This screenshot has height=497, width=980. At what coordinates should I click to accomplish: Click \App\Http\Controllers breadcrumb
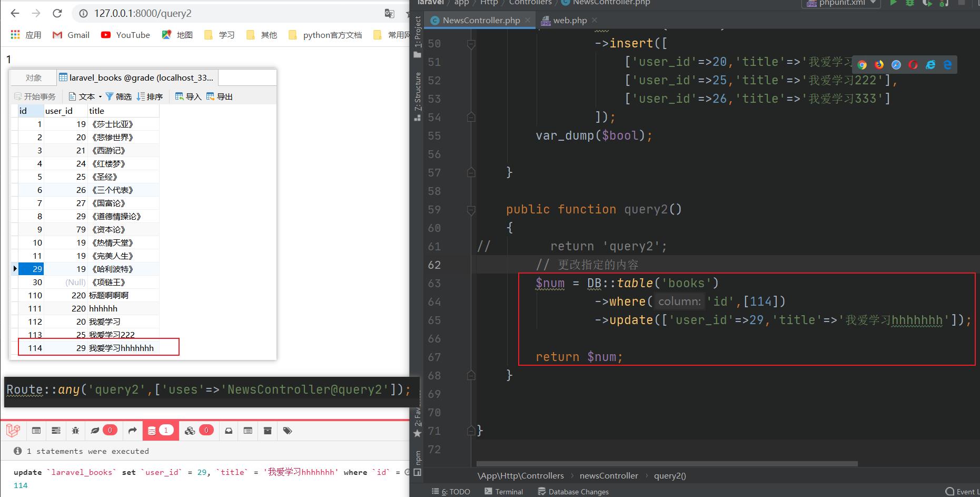[x=521, y=475]
